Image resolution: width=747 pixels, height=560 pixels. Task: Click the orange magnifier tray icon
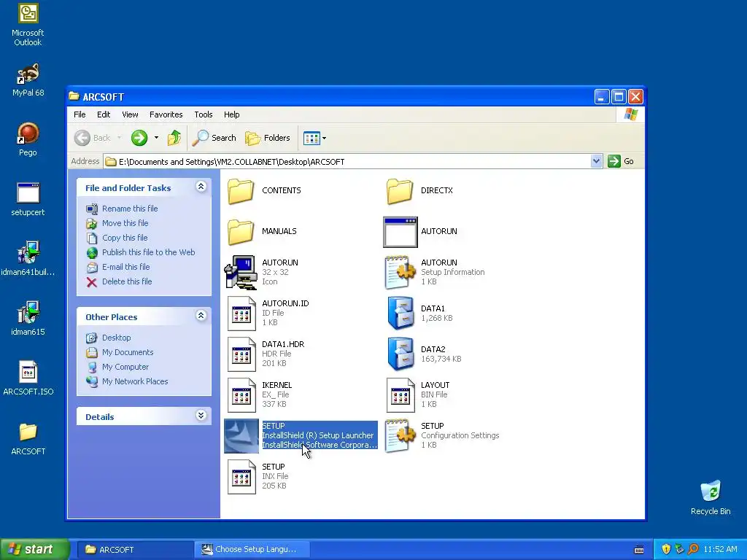693,550
